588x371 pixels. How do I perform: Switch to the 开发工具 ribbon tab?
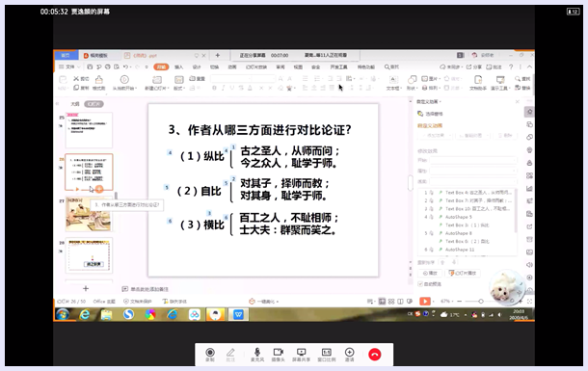coord(338,66)
